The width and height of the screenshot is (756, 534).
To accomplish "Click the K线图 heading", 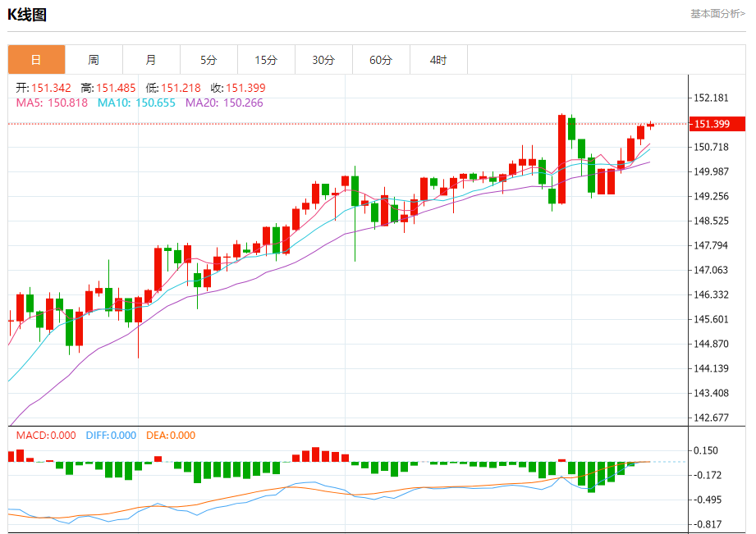I will (x=28, y=14).
